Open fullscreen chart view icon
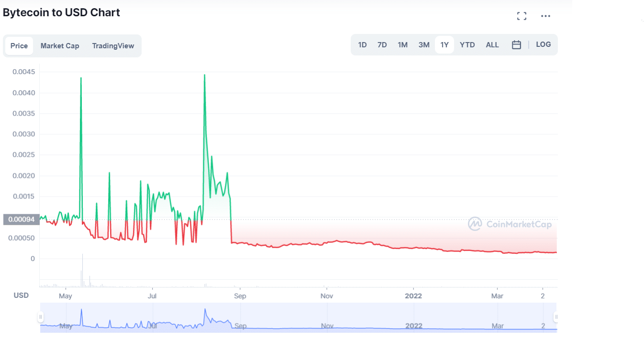644x338 pixels. (522, 16)
